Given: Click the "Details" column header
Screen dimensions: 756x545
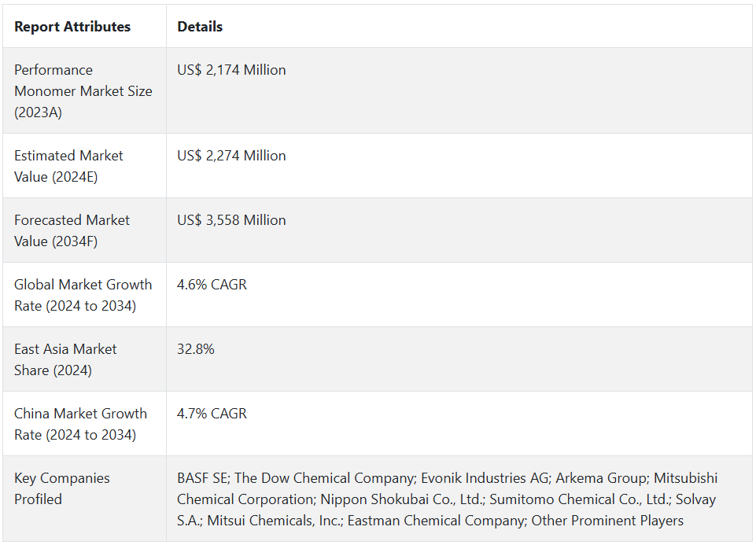Looking at the screenshot, I should [200, 27].
